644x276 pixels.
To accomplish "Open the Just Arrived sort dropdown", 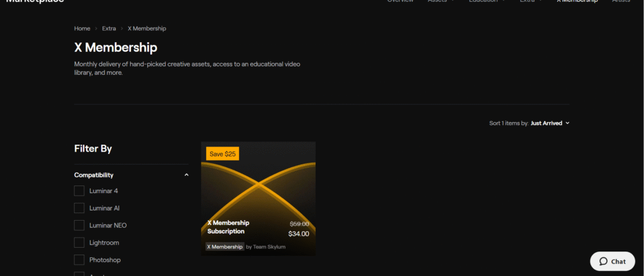I will click(550, 123).
